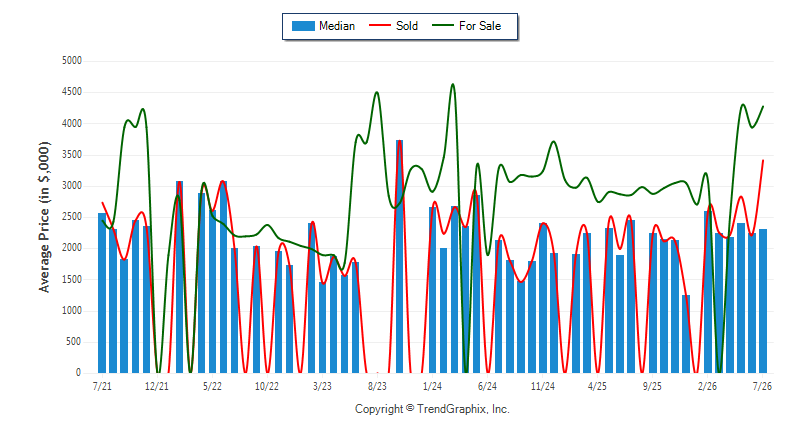Click the tallest Median bar after 8/23
The height and width of the screenshot is (434, 800).
coord(399,257)
